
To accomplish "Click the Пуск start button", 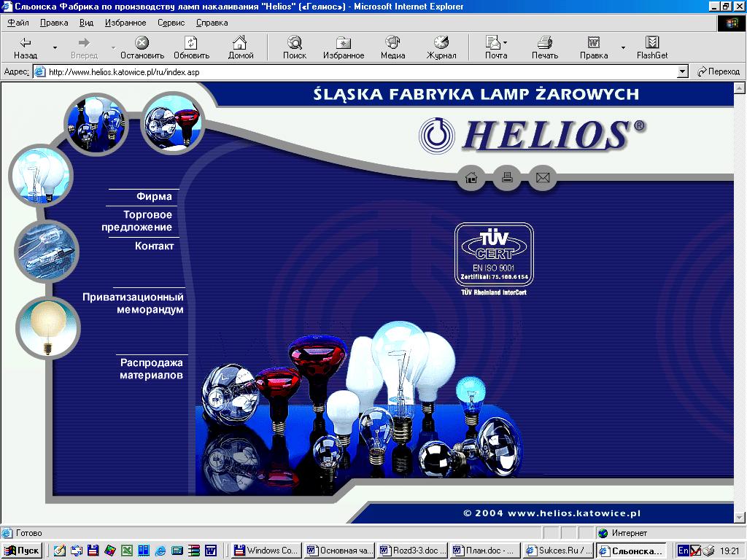I will (21, 551).
